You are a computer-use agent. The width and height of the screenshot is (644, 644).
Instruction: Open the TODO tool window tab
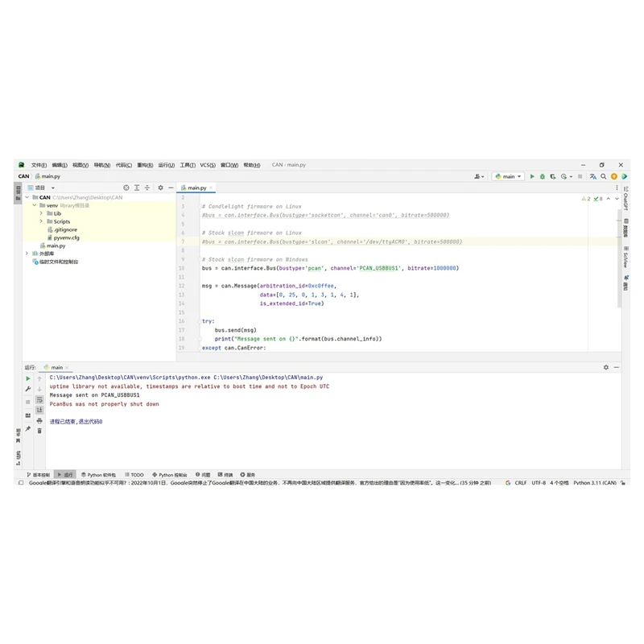(x=134, y=475)
